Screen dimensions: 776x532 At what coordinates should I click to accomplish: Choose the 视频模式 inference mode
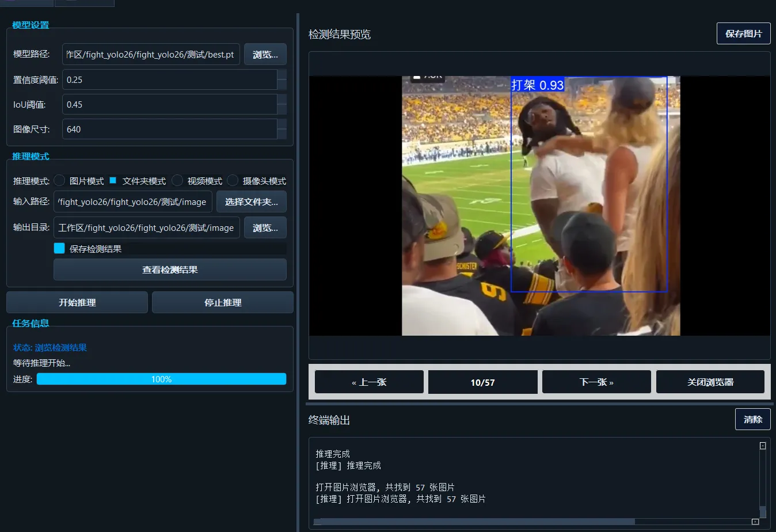pyautogui.click(x=177, y=181)
